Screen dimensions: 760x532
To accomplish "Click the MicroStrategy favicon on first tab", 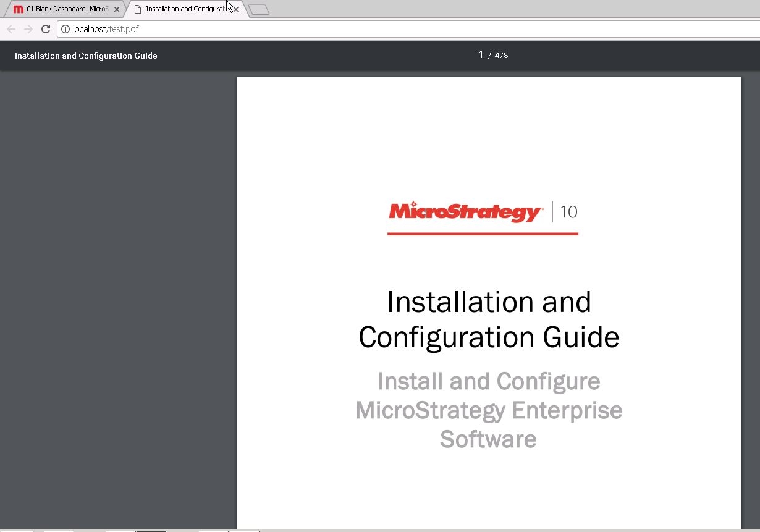I will (19, 9).
